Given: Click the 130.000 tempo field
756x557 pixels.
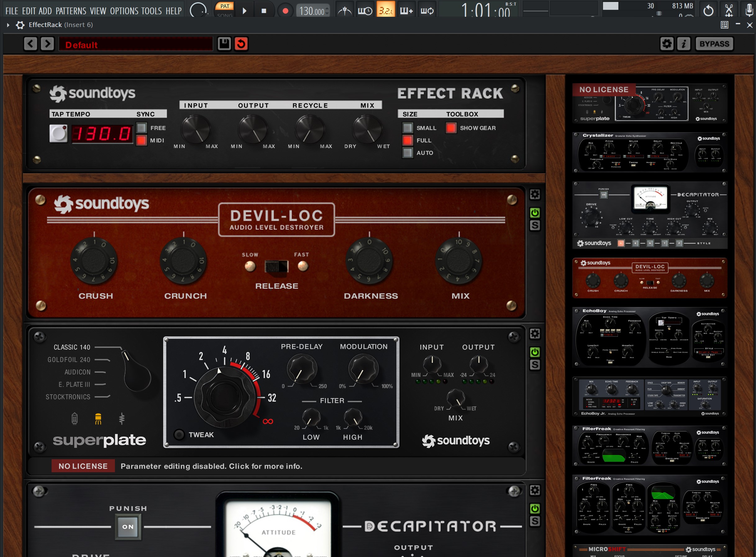Looking at the screenshot, I should coord(313,11).
